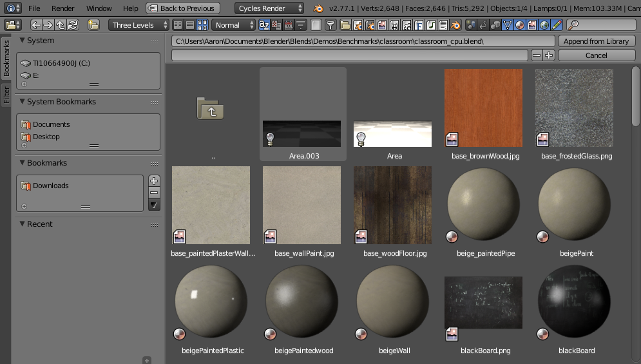Image resolution: width=641 pixels, height=364 pixels.
Task: Open the info editor type icon
Action: 13,8
